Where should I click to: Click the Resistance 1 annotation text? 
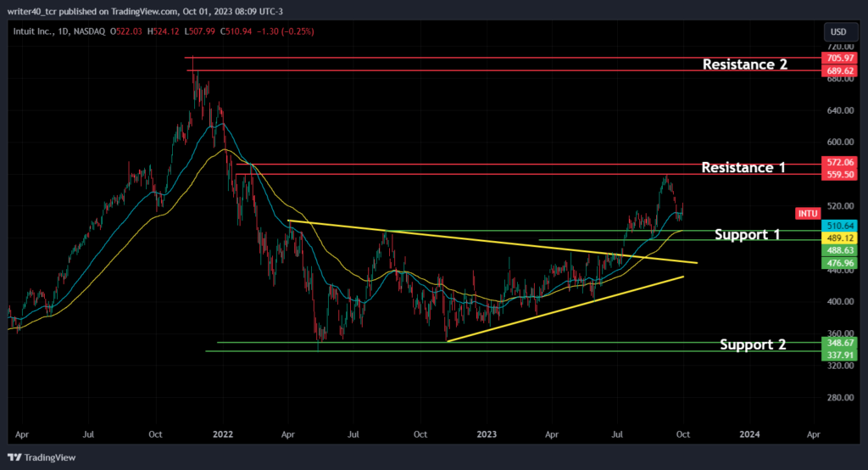click(x=743, y=167)
